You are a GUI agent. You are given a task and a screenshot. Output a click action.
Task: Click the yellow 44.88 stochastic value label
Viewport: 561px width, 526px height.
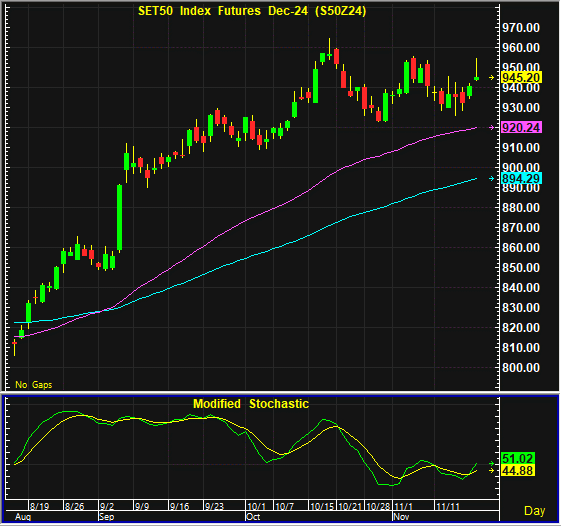click(518, 471)
